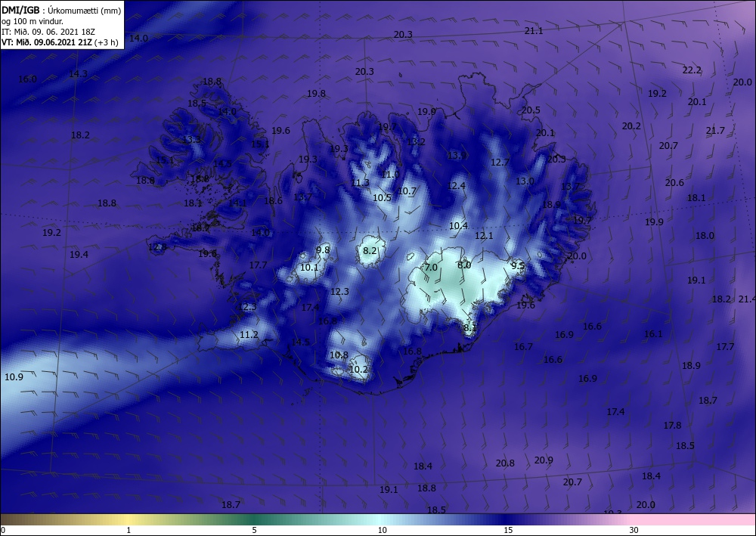Click the 17.8 value in the lower right
The image size is (756, 536).
tap(673, 425)
